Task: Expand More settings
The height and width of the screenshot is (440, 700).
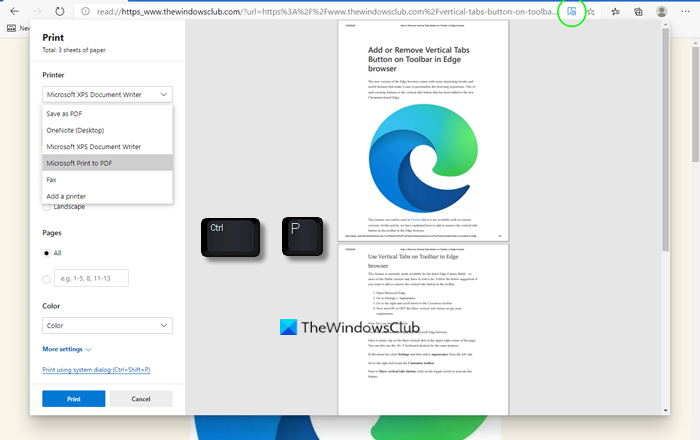Action: (x=67, y=349)
